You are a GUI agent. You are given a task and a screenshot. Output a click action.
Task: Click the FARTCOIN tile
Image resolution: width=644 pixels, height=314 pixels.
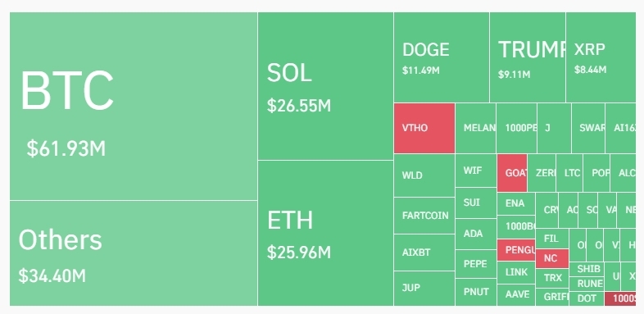click(x=424, y=216)
